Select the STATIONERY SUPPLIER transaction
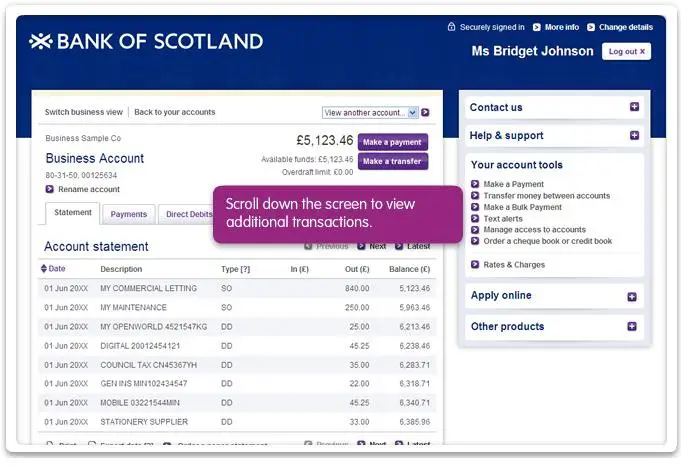681x470 pixels. pos(237,422)
